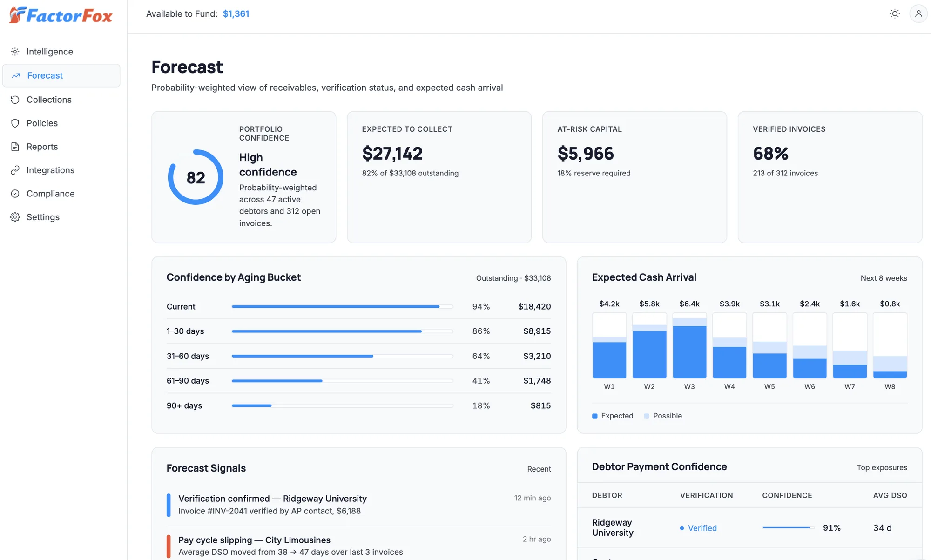Click the 41% value in 61–90 days row

(x=481, y=381)
